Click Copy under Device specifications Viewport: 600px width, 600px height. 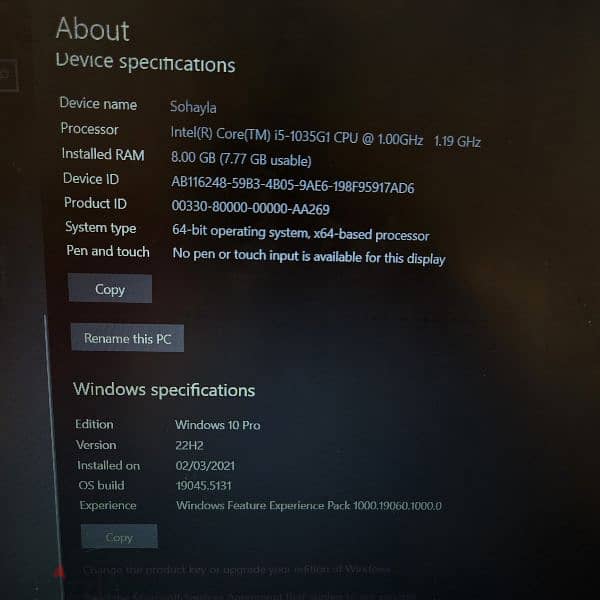tap(110, 289)
